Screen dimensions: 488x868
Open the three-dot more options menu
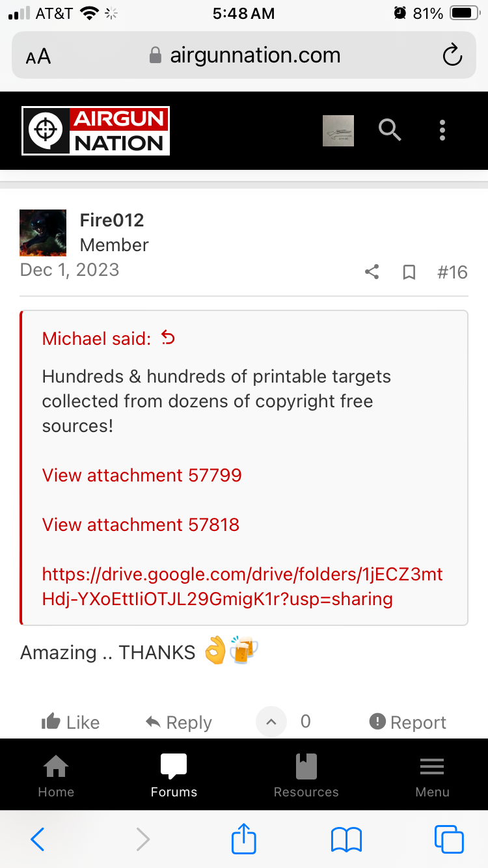[442, 130]
